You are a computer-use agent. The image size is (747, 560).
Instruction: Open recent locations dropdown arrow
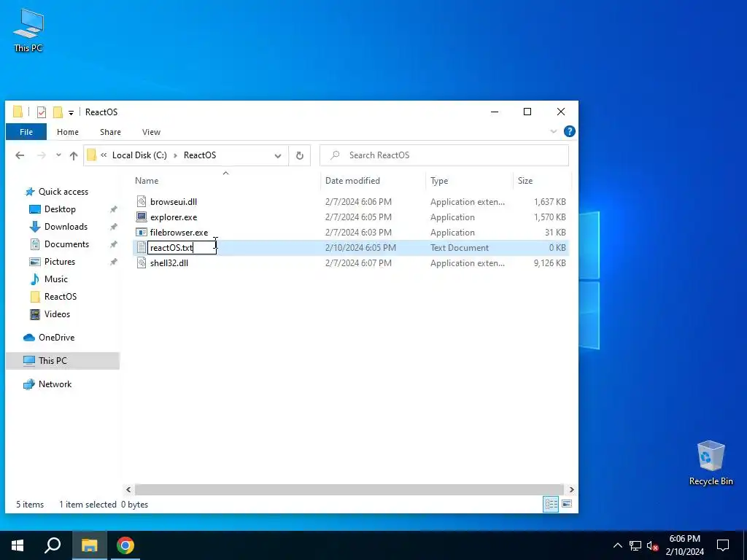pyautogui.click(x=58, y=155)
